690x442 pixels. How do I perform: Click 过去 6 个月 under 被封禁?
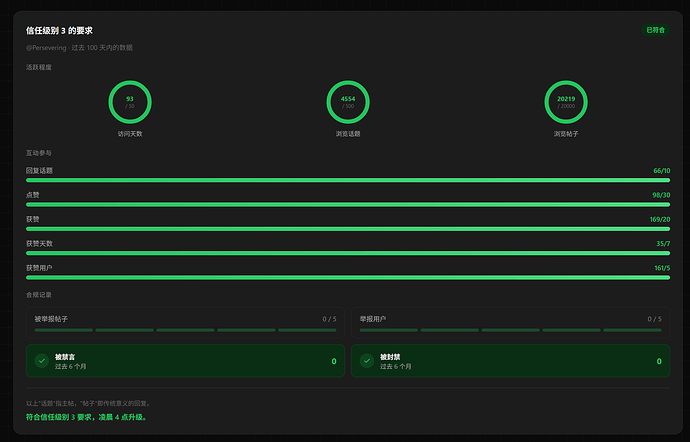tap(396, 366)
